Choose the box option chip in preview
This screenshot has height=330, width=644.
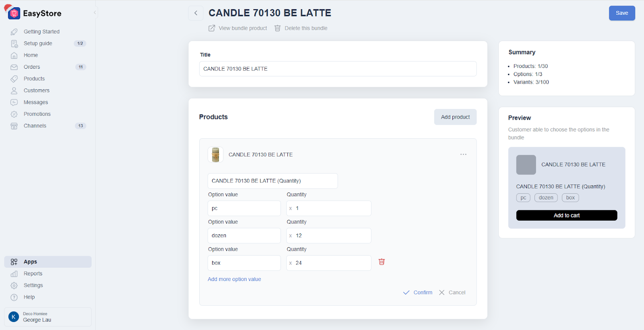(x=570, y=198)
